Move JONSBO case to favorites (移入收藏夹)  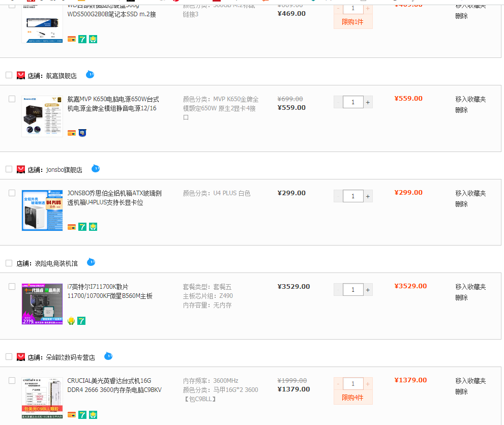(470, 193)
